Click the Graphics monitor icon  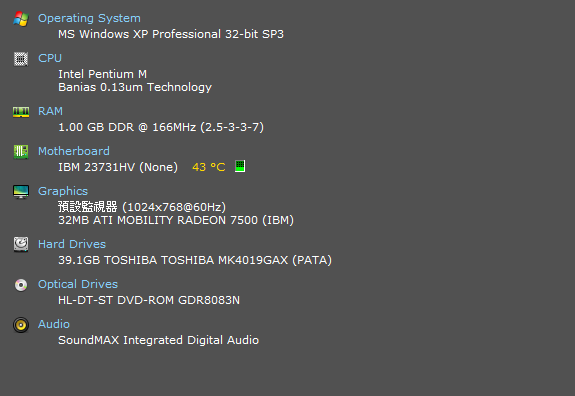21,191
